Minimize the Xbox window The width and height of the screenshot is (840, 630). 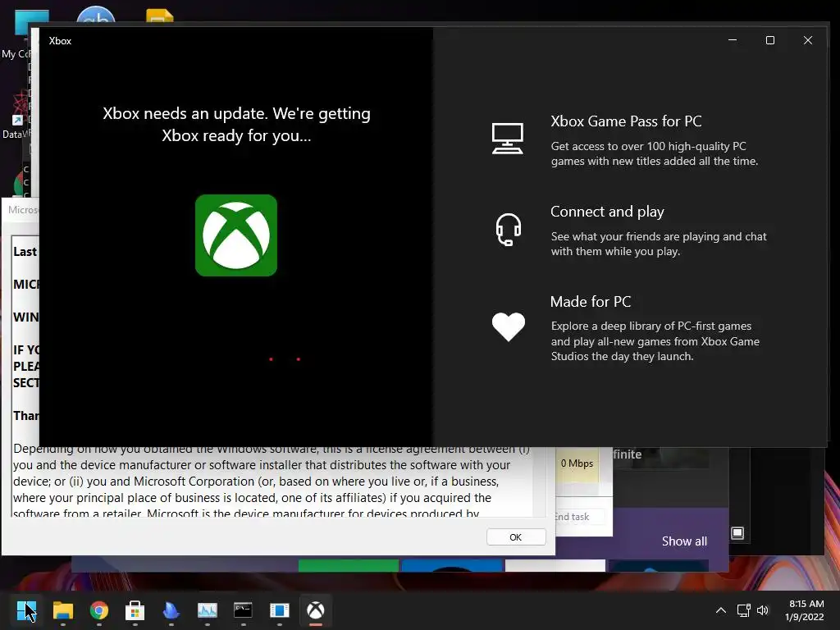(733, 40)
